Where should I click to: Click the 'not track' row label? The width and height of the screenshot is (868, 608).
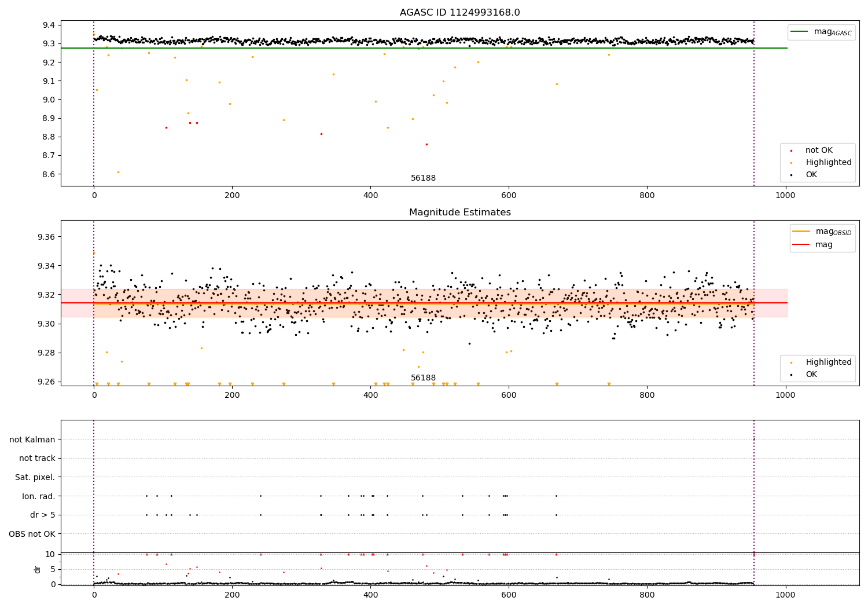(x=37, y=459)
